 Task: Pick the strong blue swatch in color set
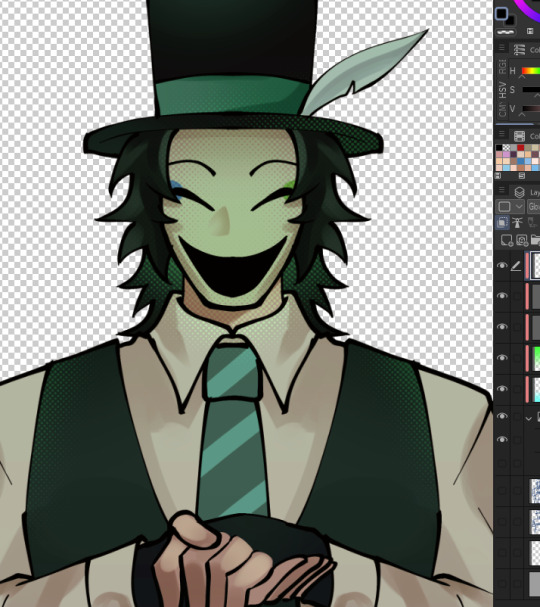tap(521, 161)
